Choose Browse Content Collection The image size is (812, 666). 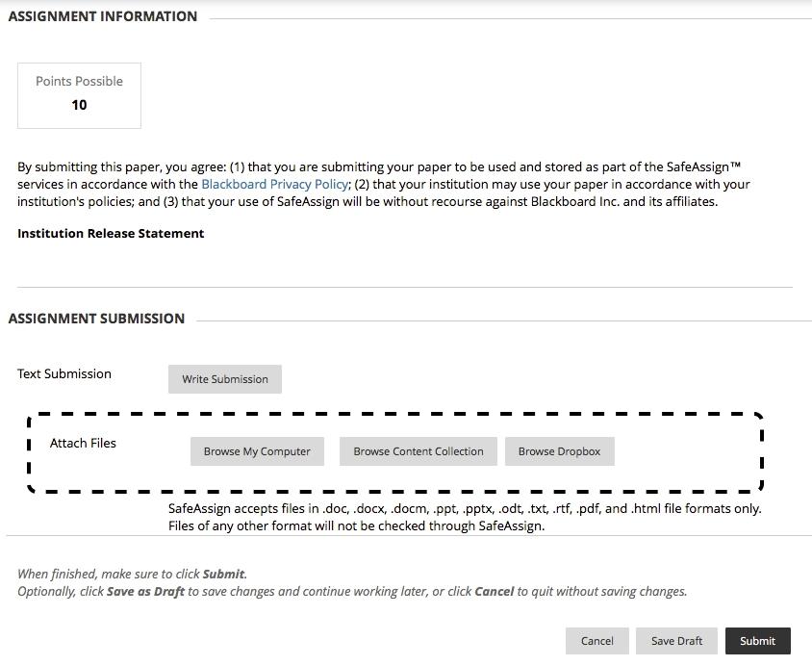pyautogui.click(x=419, y=451)
